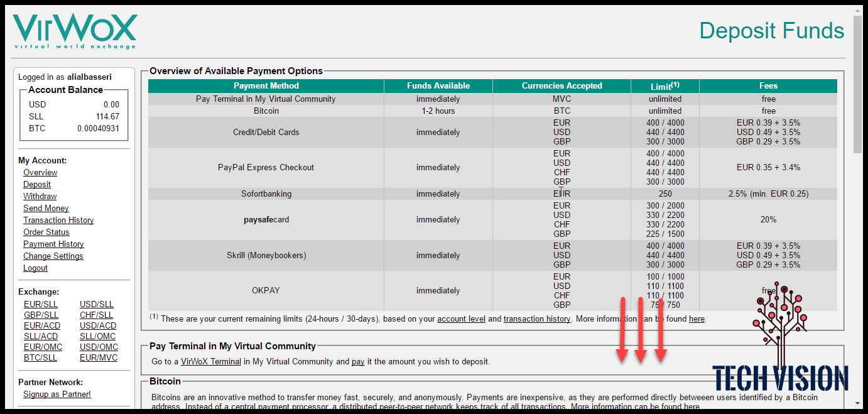
Task: Follow the 'here' link in the limits footnote
Action: click(x=697, y=319)
